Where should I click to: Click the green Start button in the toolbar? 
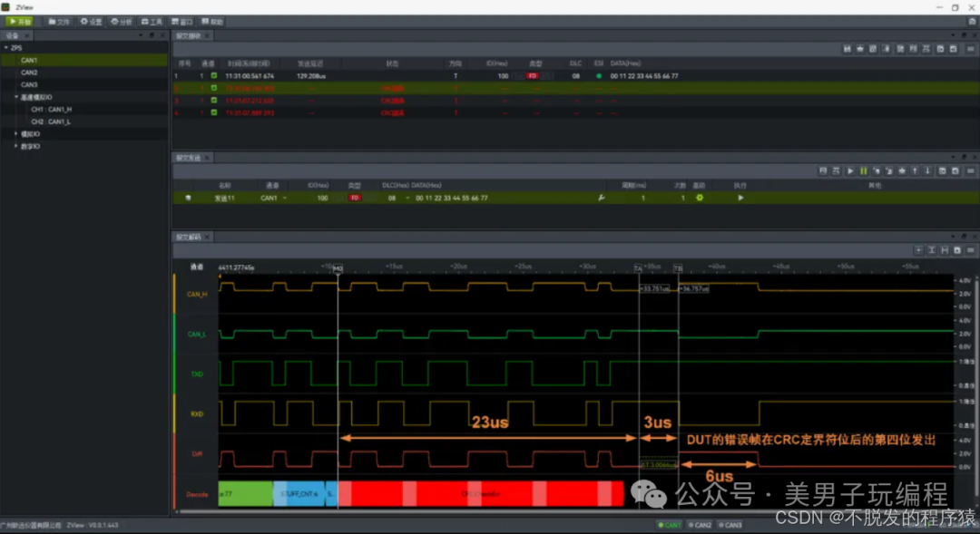(x=19, y=21)
